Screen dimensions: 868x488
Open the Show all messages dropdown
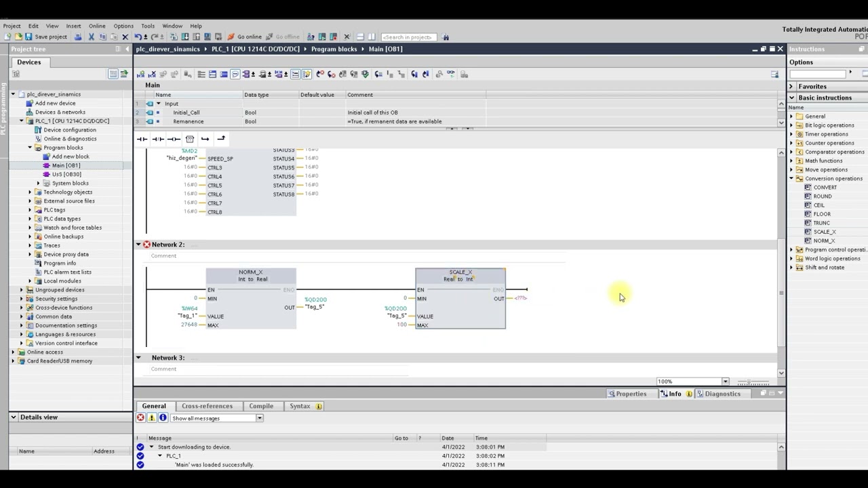click(259, 418)
